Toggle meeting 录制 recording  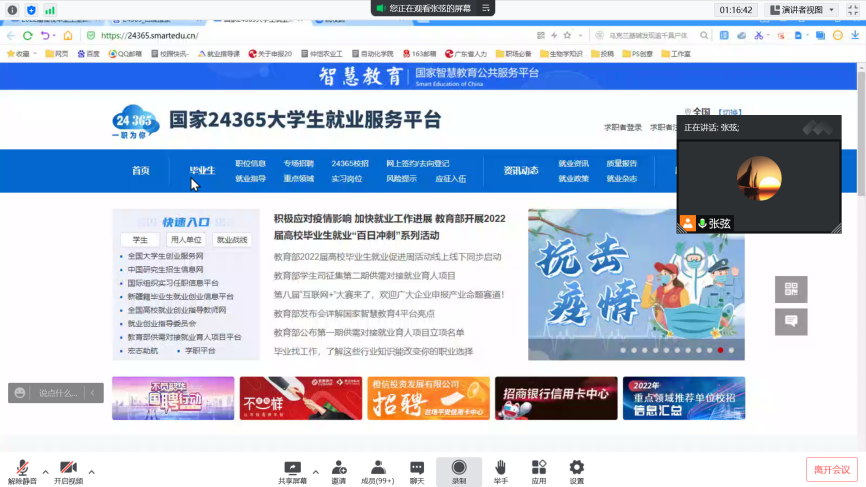click(459, 472)
